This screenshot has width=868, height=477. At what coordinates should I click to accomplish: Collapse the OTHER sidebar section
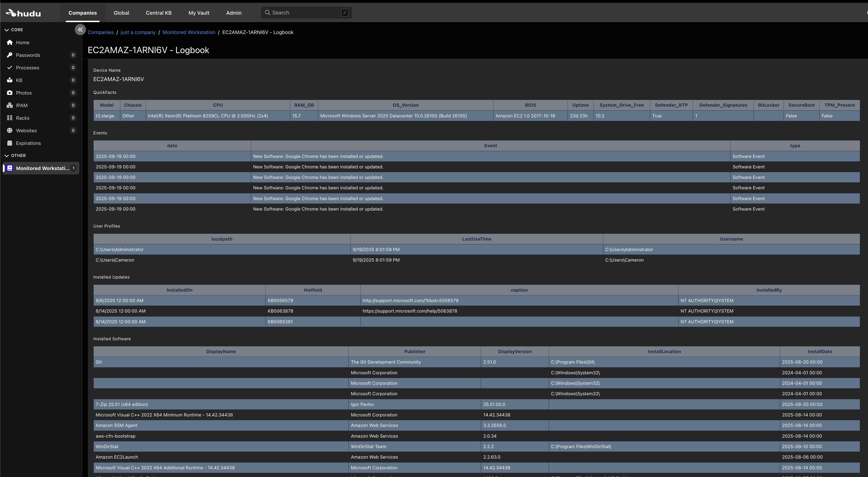(7, 156)
